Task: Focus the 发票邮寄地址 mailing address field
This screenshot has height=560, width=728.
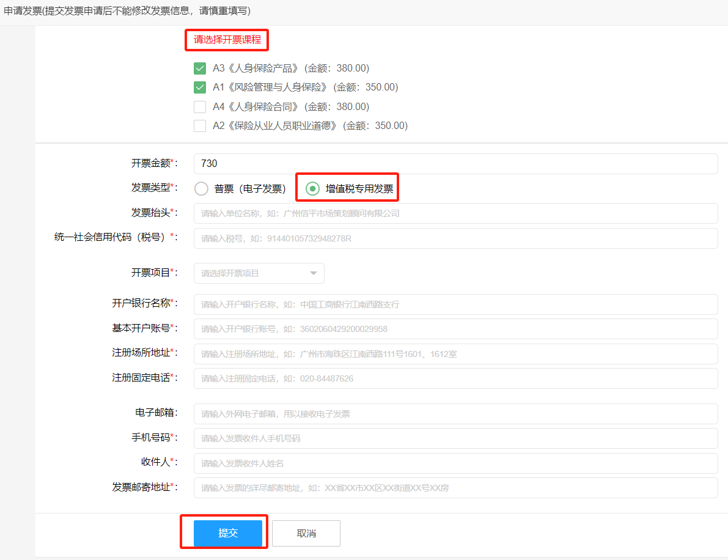Action: click(455, 488)
